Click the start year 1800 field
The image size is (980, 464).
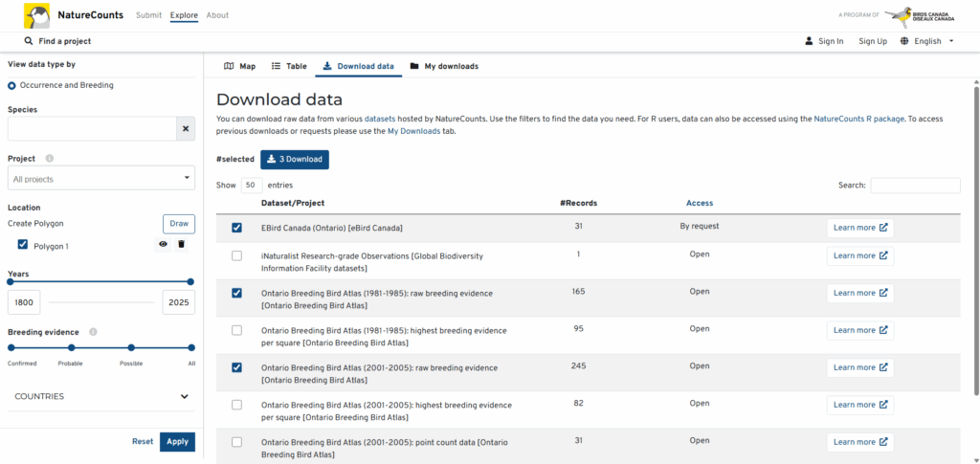pyautogui.click(x=24, y=302)
